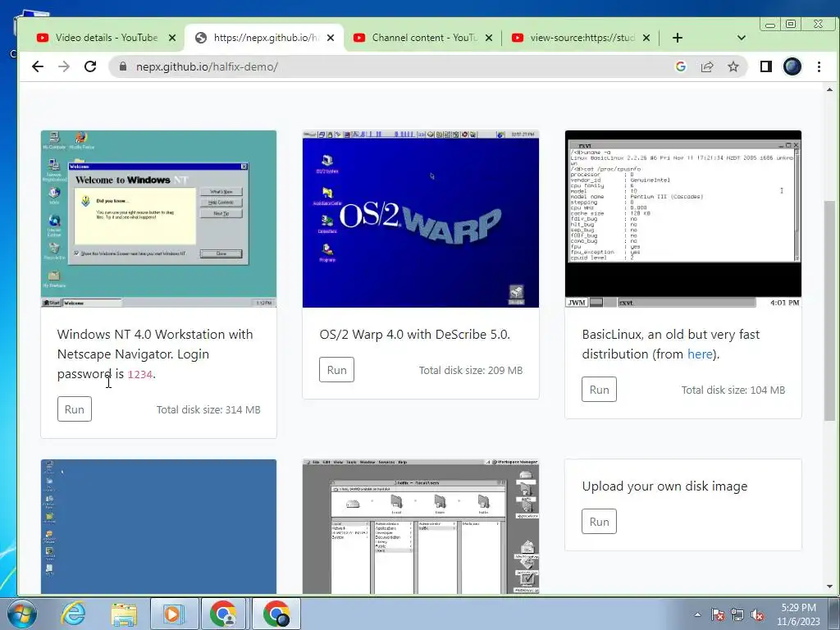Run Windows NT 4.0 Workstation
Viewport: 840px width, 630px height.
pyautogui.click(x=75, y=409)
